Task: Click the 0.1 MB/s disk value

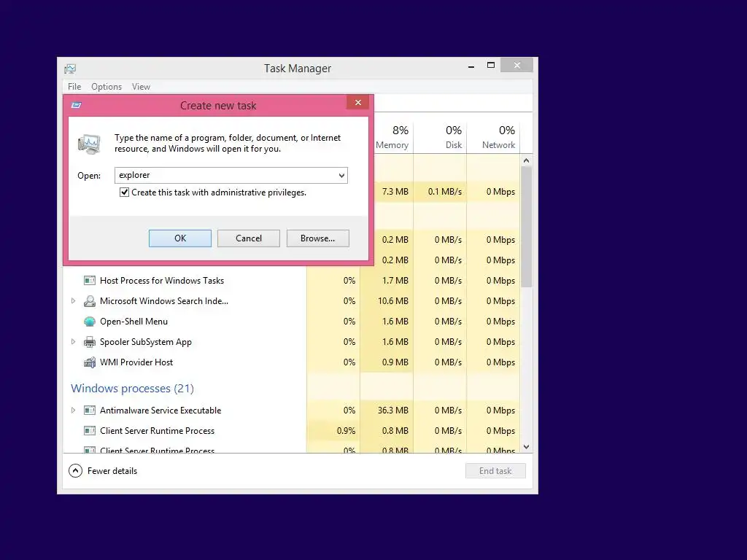Action: (445, 192)
